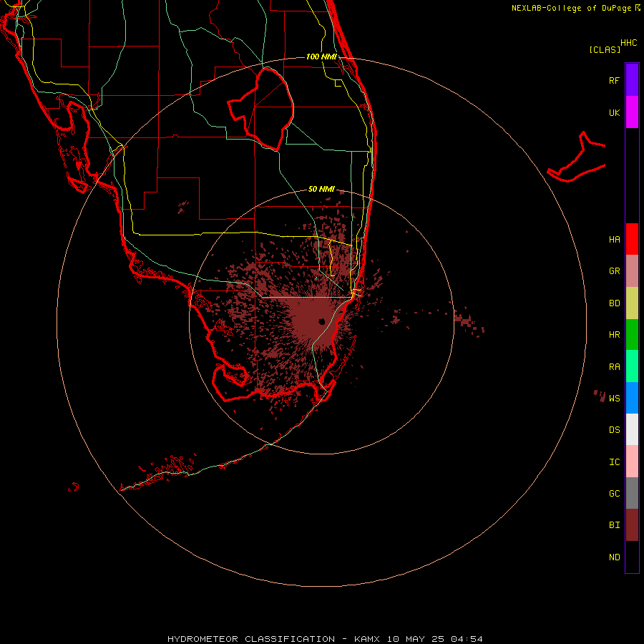This screenshot has height=644, width=644.
Task: Click the [CLAS] units label
Action: (x=605, y=49)
